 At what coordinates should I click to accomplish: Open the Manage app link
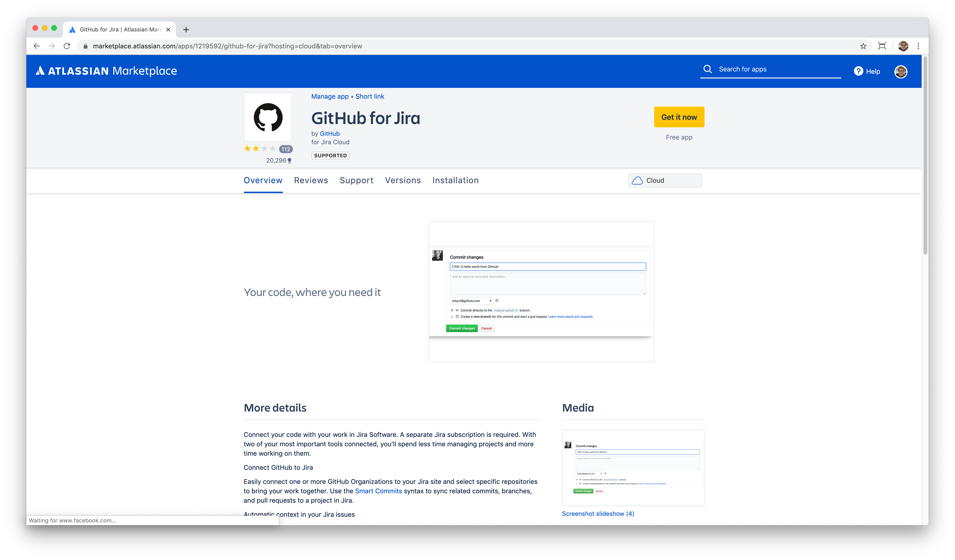coord(330,96)
